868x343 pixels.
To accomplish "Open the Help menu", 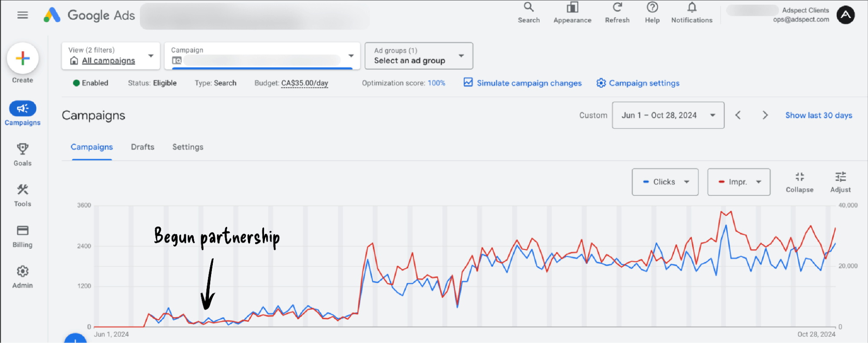I will click(652, 8).
